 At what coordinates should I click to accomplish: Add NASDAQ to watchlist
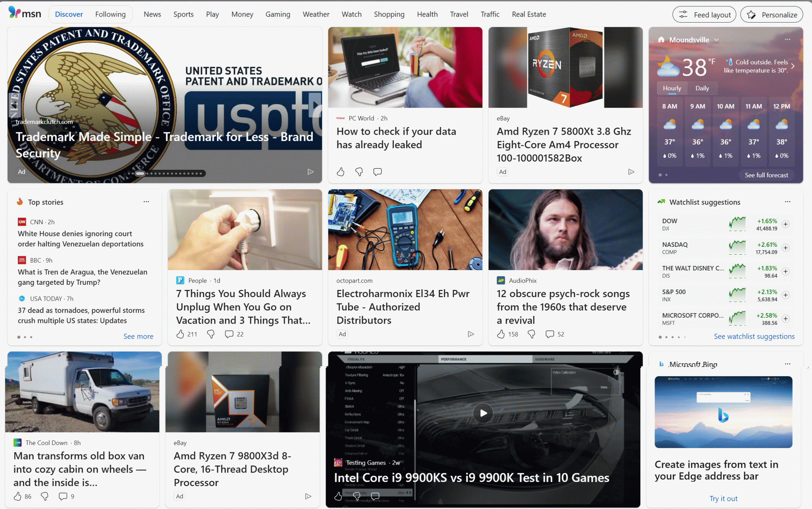[x=785, y=248]
